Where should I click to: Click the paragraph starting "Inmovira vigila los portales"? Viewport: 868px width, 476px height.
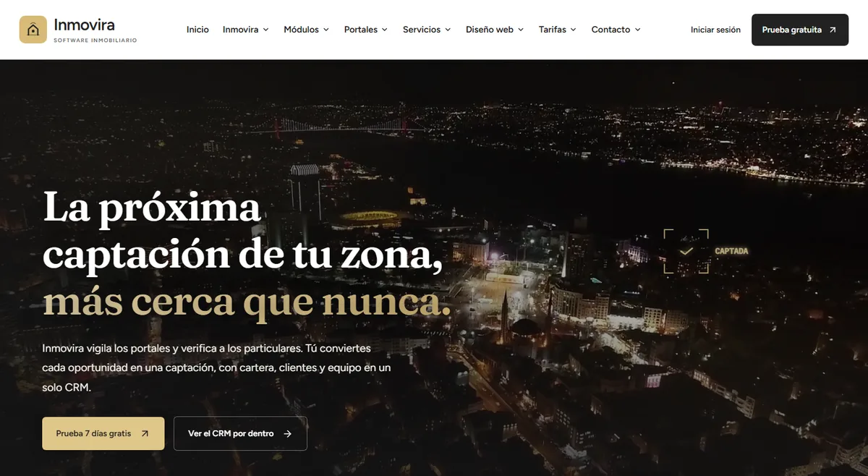coord(217,367)
